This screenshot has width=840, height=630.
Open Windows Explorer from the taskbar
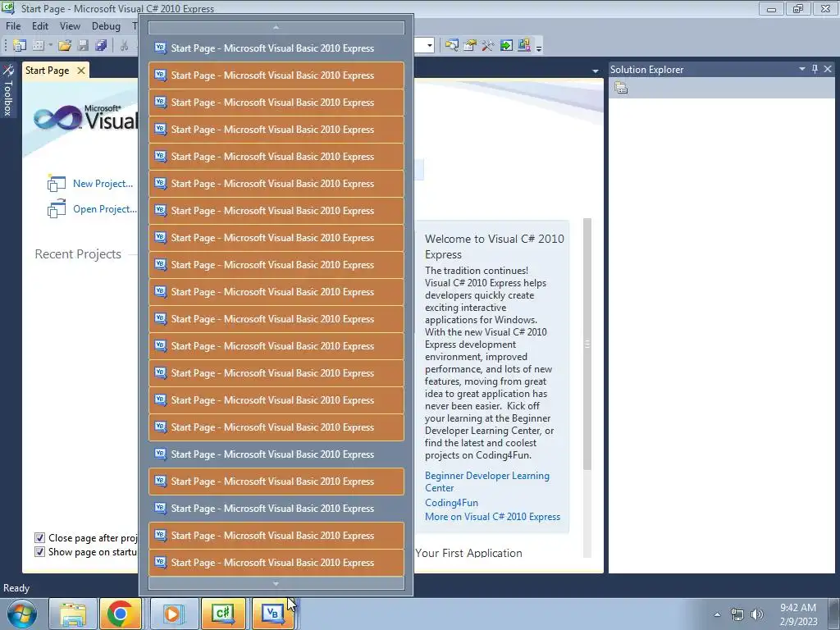point(73,614)
